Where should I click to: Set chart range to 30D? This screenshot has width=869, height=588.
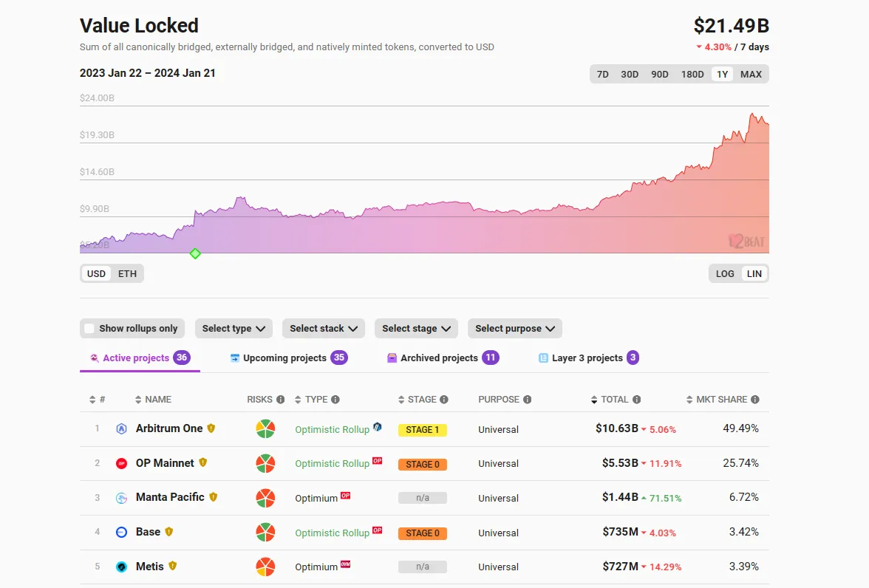(630, 74)
